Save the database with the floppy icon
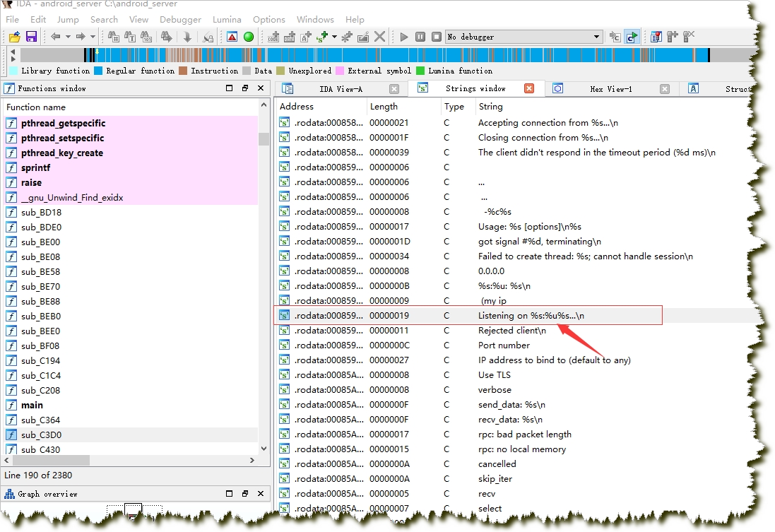This screenshot has height=532, width=775. pyautogui.click(x=31, y=37)
